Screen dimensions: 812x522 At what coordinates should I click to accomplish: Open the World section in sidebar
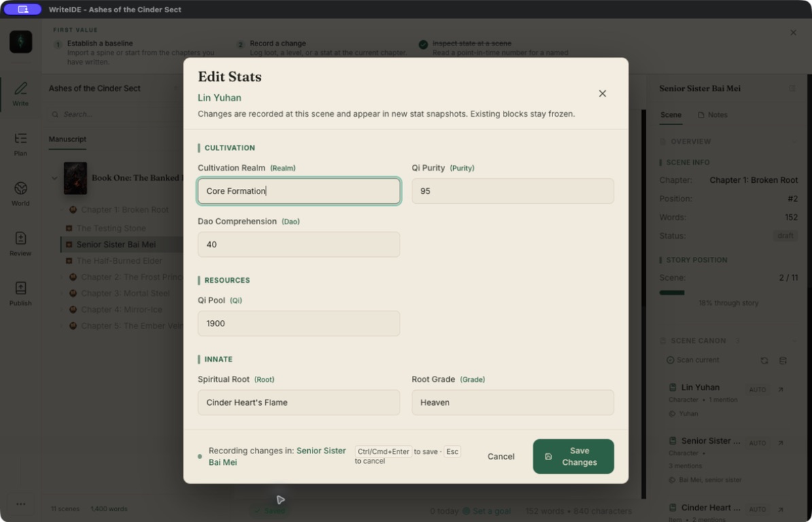(20, 194)
